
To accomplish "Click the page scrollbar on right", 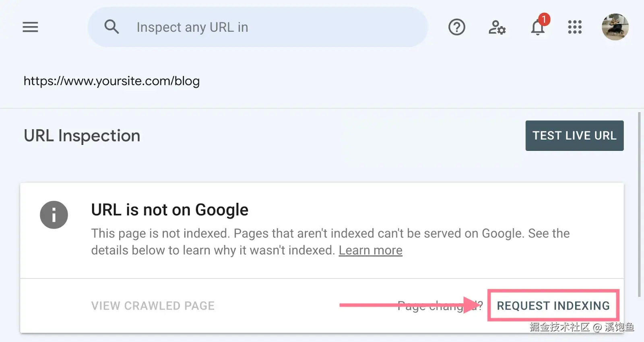I will tap(639, 205).
